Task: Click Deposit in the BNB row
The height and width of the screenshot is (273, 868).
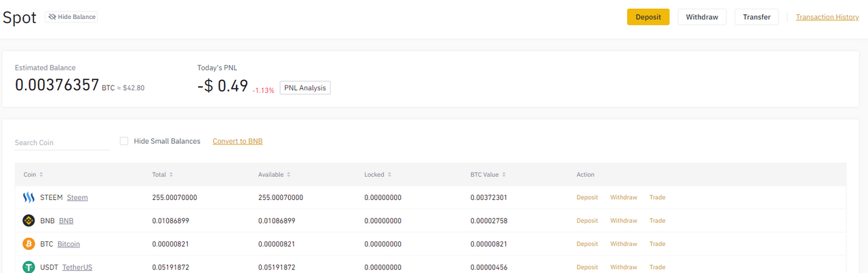Action: pos(587,221)
